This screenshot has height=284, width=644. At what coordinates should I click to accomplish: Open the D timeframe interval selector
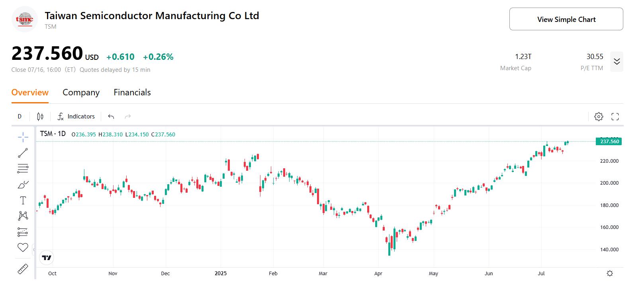coord(20,116)
